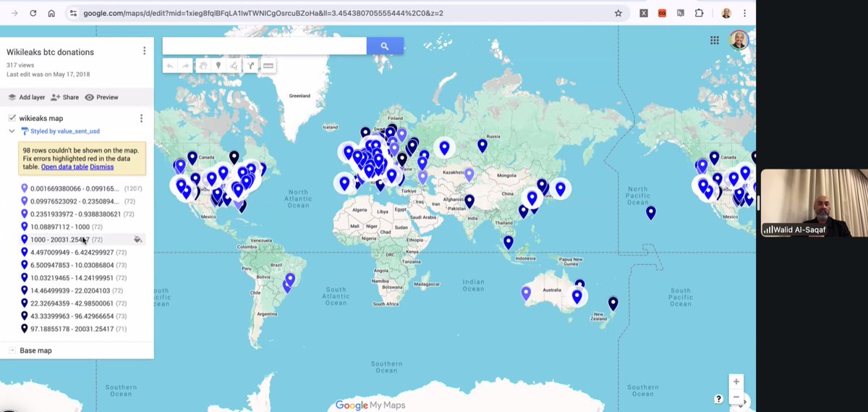868x412 pixels.
Task: Select legend row 0.001669380066 - 0.099165
Action: point(81,188)
